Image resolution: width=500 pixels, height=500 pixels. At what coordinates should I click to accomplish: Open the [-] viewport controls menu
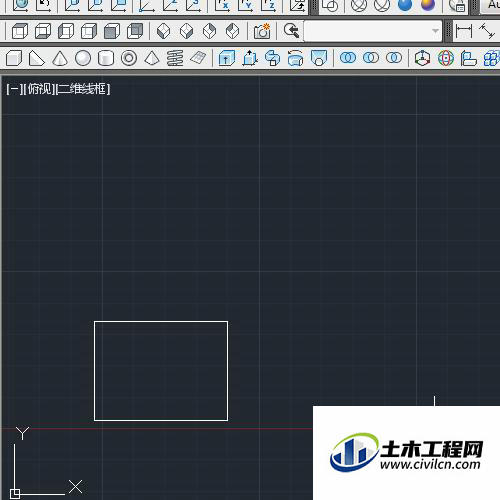point(14,89)
